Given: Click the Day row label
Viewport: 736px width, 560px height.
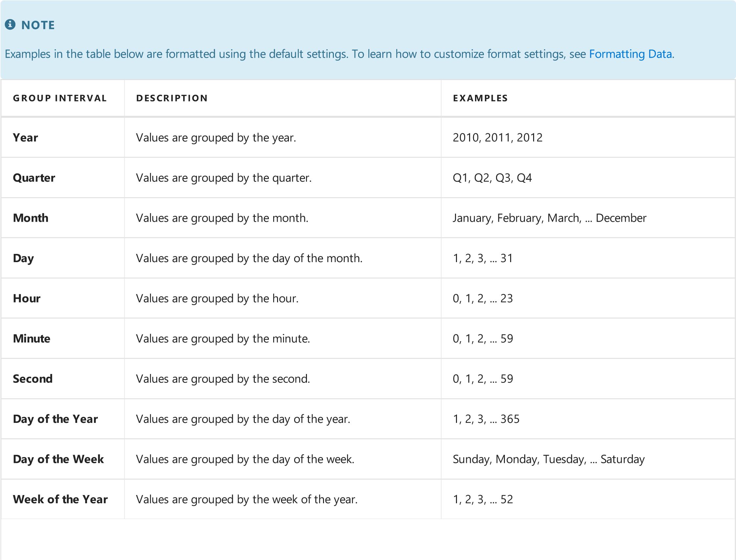Looking at the screenshot, I should 23,258.
